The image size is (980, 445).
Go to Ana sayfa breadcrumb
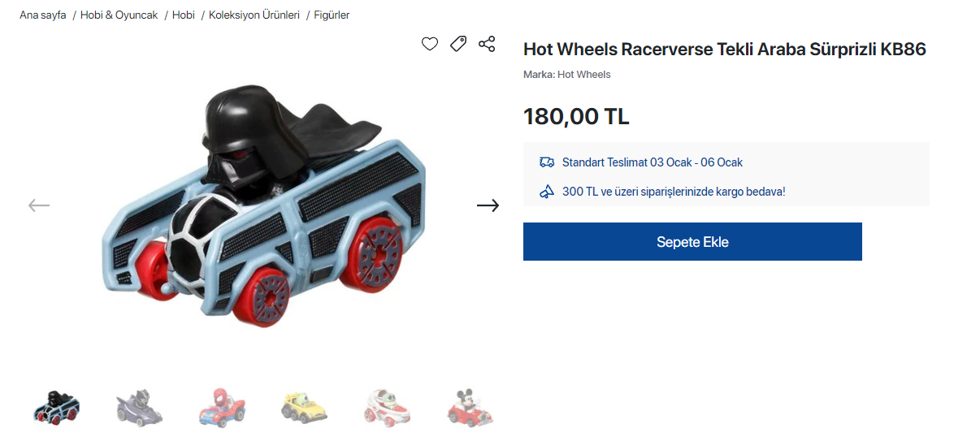coord(43,15)
